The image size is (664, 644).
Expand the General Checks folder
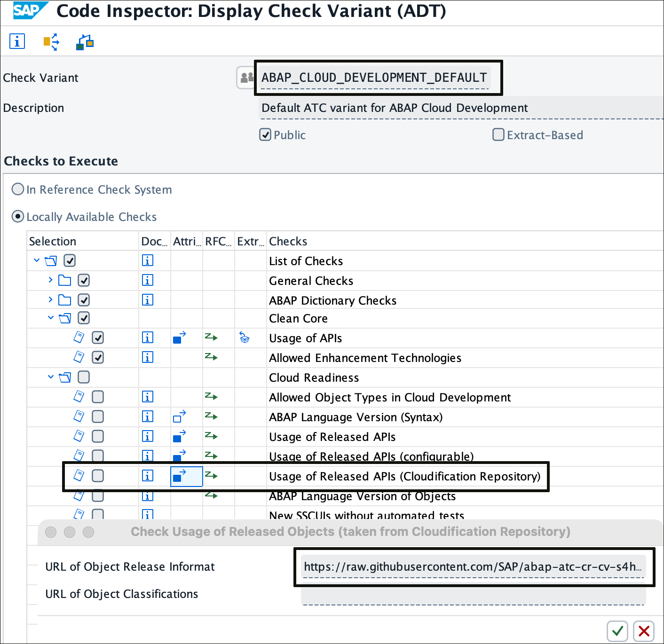point(50,280)
